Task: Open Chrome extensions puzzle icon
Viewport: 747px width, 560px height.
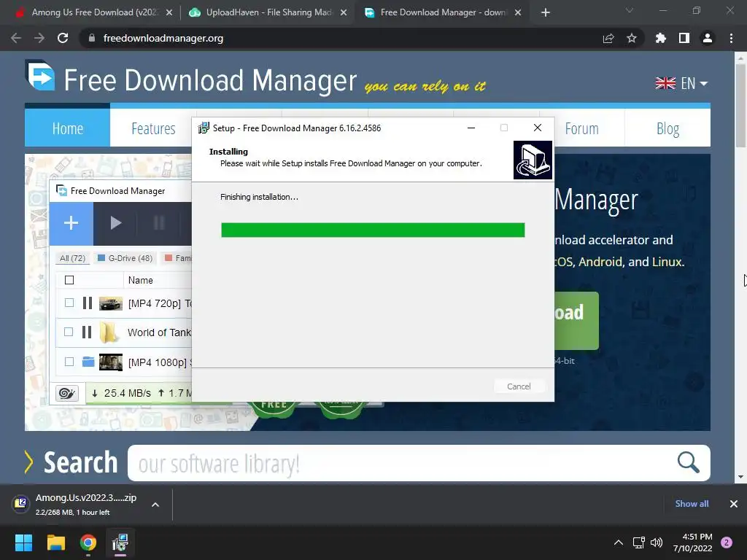Action: [x=660, y=38]
